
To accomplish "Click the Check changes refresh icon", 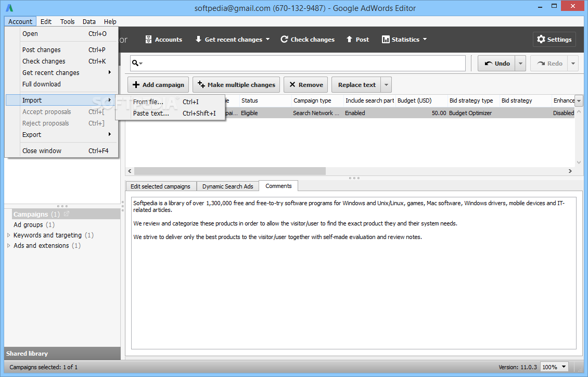I will [x=284, y=39].
